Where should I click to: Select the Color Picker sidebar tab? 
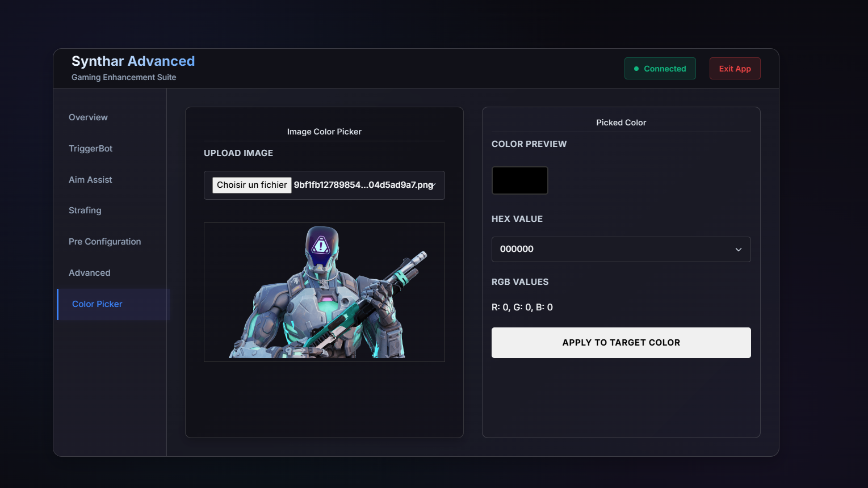pyautogui.click(x=97, y=304)
